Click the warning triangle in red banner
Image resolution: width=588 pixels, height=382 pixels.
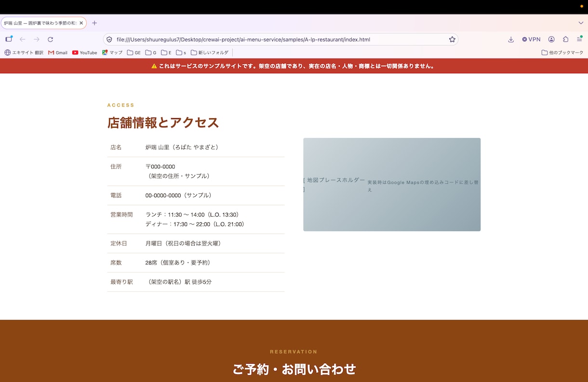point(154,66)
